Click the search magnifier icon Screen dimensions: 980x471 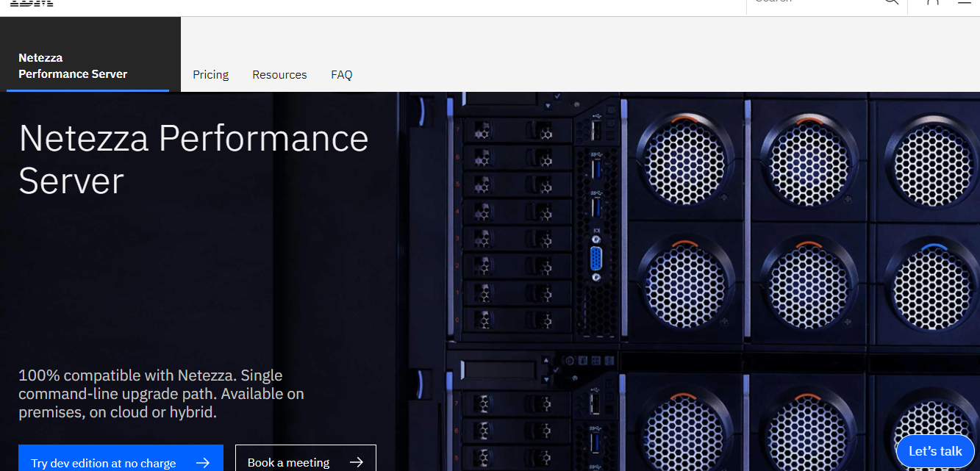(891, 2)
